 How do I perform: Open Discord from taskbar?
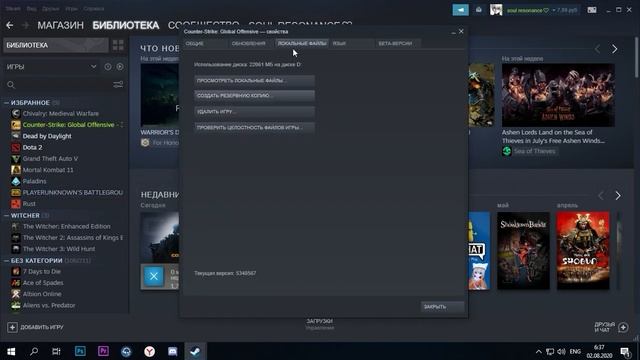coord(172,351)
